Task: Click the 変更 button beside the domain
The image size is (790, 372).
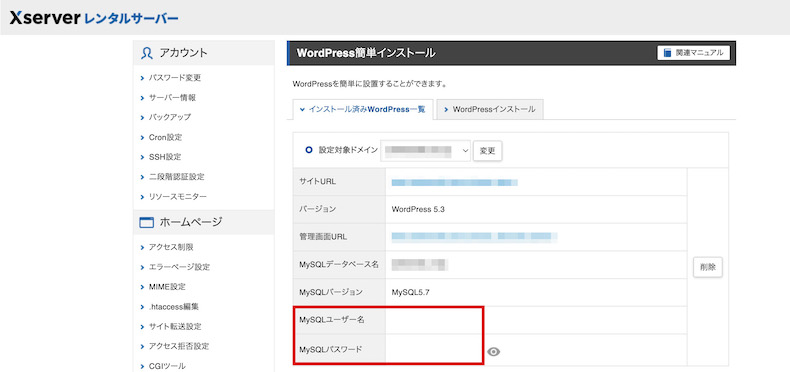Action: pos(487,150)
